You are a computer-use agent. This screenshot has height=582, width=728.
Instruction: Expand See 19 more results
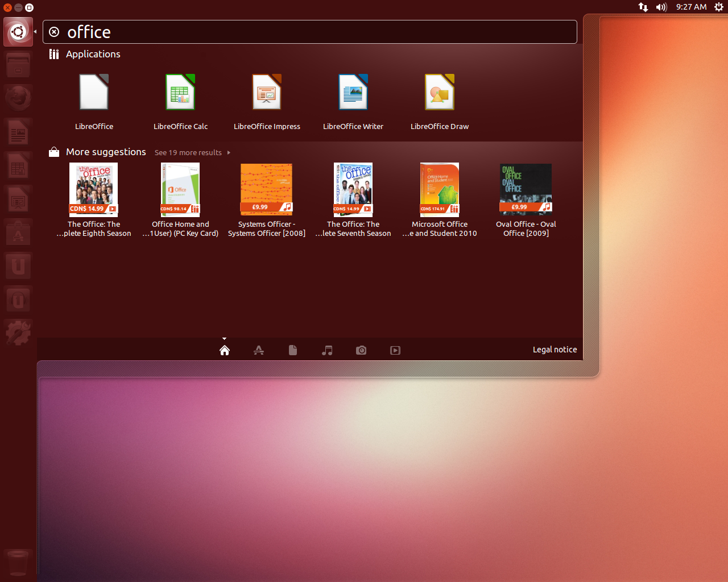[x=192, y=152]
